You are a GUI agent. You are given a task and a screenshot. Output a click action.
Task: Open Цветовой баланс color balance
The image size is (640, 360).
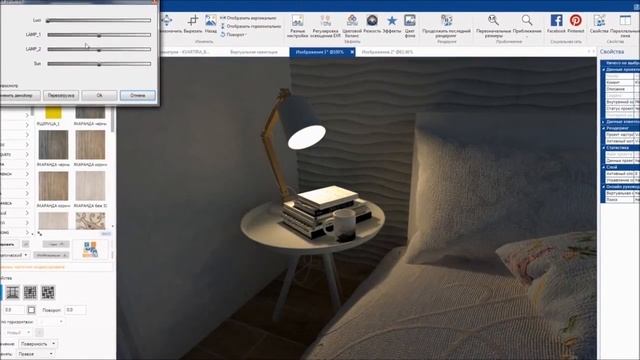(x=352, y=24)
